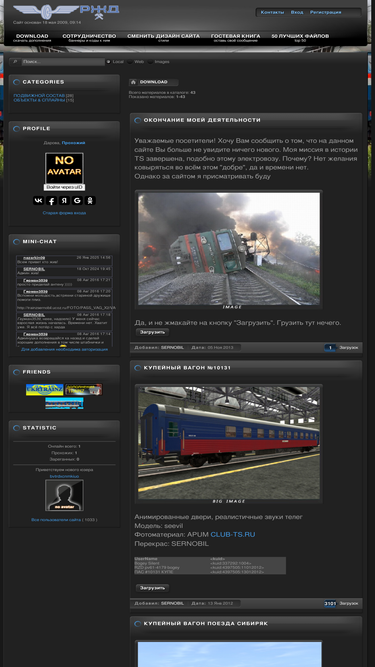Click the Google login icon
The height and width of the screenshot is (667, 375).
[x=77, y=201]
